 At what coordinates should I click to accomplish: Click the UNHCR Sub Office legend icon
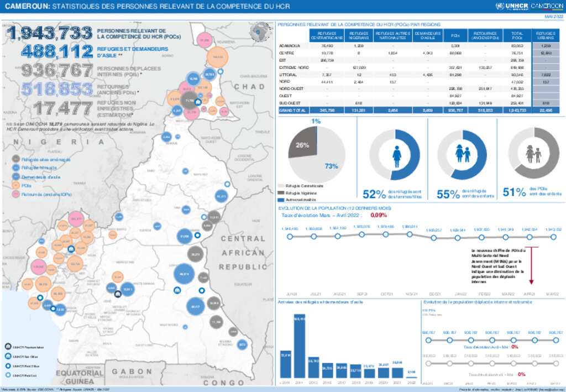click(8, 356)
